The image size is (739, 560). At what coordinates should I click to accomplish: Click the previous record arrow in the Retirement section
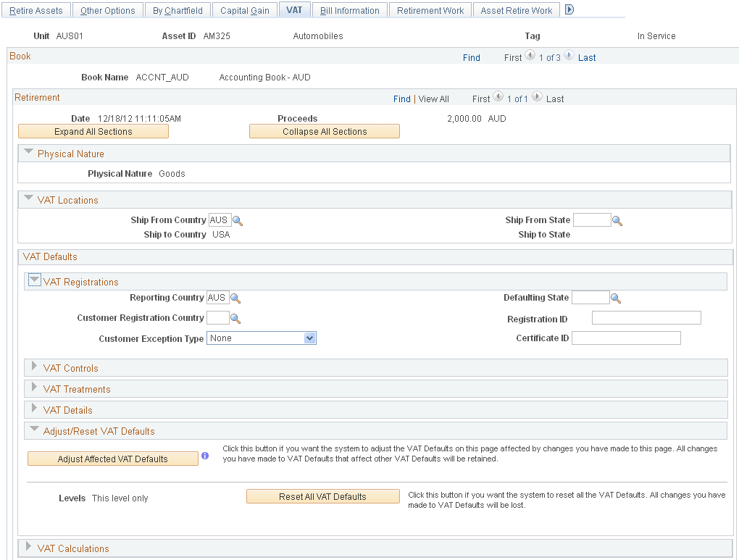coord(498,99)
